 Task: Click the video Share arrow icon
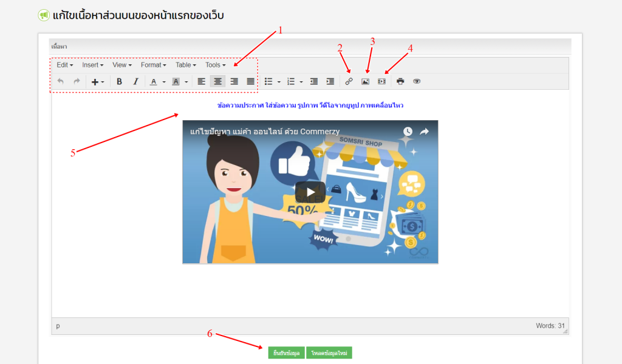click(x=425, y=132)
